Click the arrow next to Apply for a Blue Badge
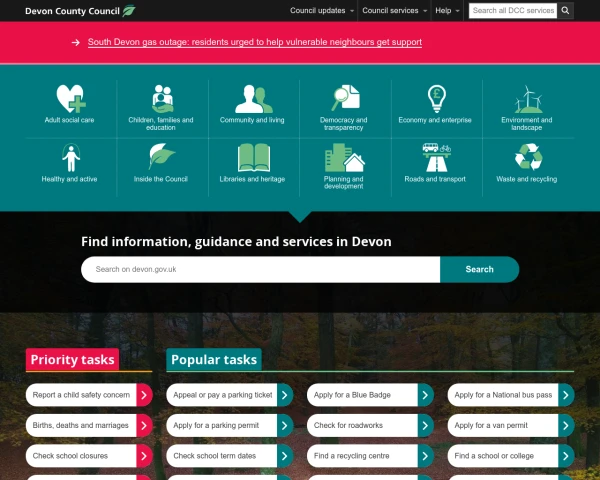The image size is (600, 480). click(x=426, y=395)
